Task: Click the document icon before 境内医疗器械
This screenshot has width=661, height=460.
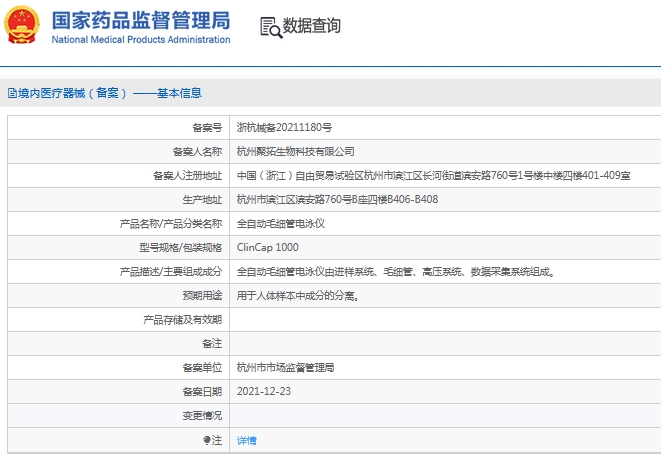Action: tap(12, 93)
